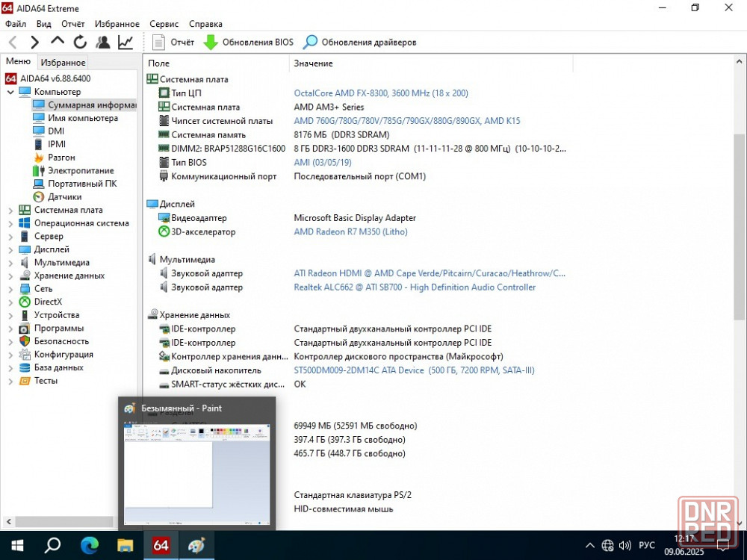This screenshot has width=747, height=560.
Task: Open the Справка menu
Action: 205,24
